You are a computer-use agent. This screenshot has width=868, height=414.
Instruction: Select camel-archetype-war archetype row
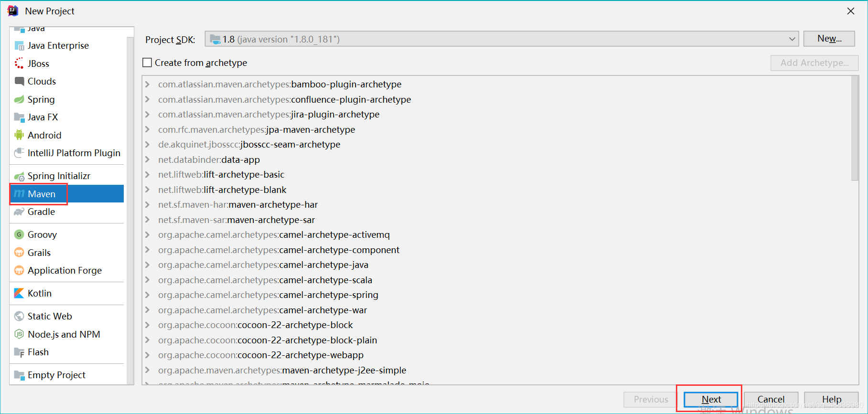[497, 310]
